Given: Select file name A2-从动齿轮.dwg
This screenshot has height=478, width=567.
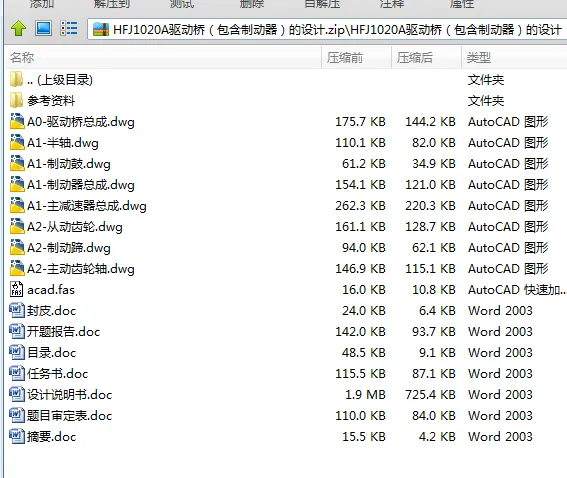Looking at the screenshot, I should [x=75, y=227].
